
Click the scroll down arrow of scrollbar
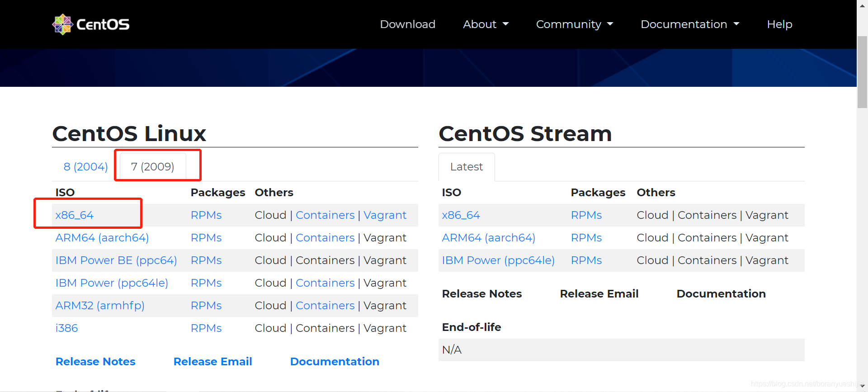tap(862, 386)
